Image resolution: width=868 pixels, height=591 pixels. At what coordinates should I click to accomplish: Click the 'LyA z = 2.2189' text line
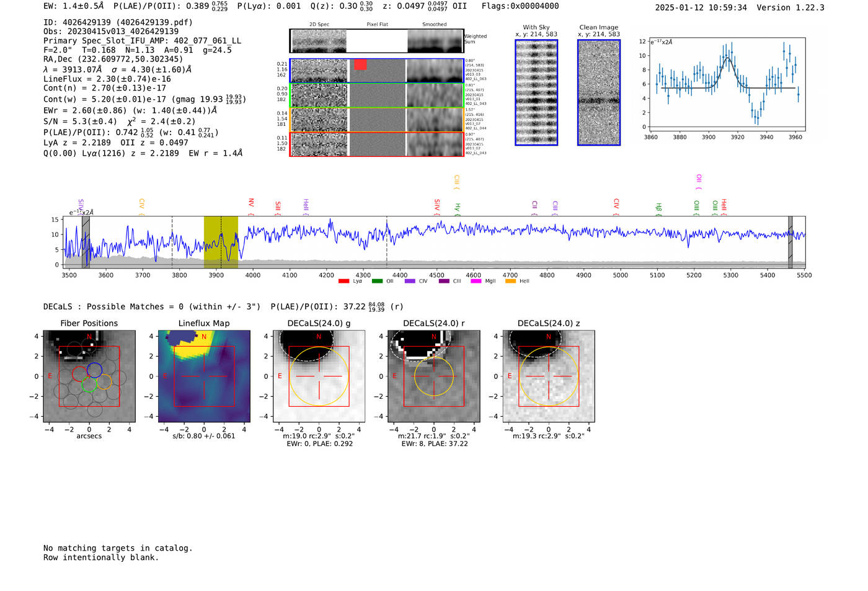point(77,143)
